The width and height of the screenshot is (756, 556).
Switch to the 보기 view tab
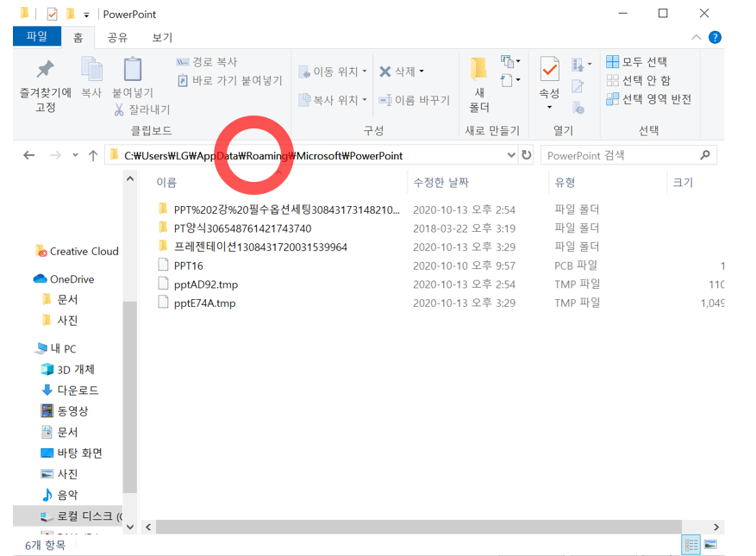162,37
